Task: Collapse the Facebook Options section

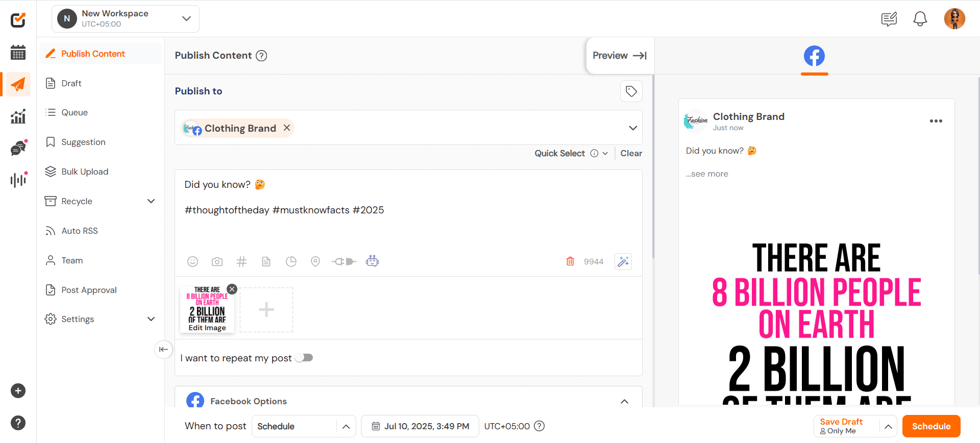Action: click(x=624, y=401)
